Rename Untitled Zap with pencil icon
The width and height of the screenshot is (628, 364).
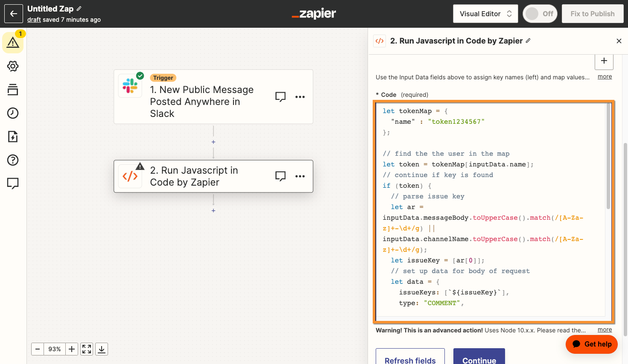tap(79, 9)
